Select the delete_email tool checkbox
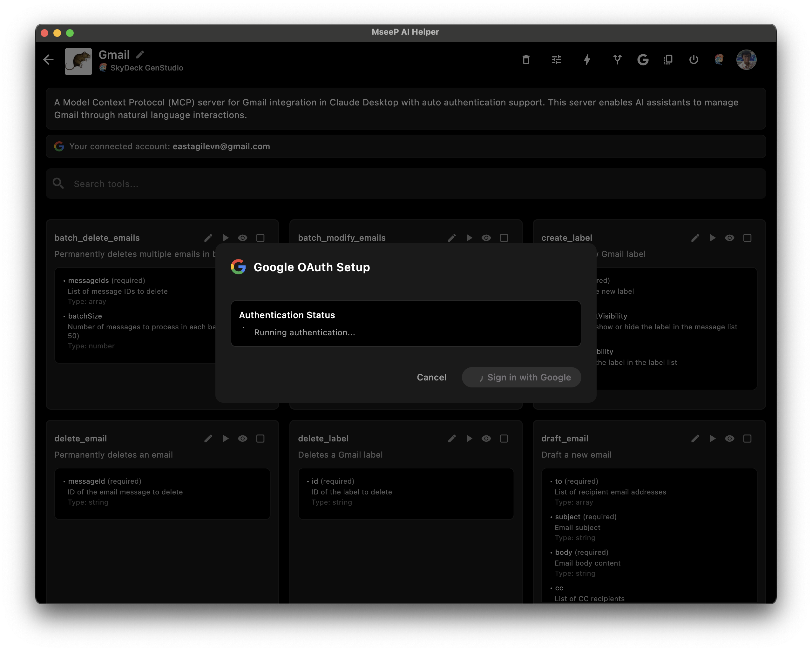This screenshot has height=651, width=812. click(260, 438)
